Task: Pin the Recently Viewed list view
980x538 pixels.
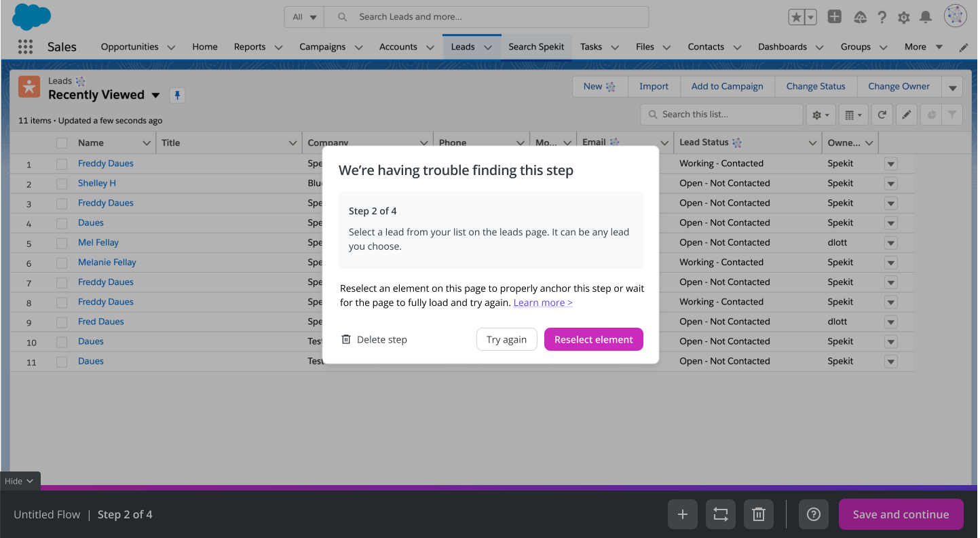Action: pyautogui.click(x=177, y=95)
